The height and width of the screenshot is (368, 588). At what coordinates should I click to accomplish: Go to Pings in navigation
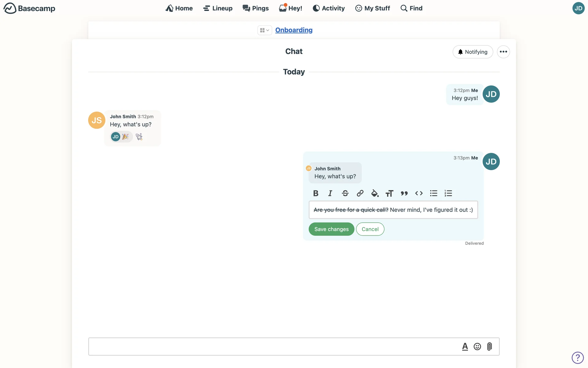point(256,8)
